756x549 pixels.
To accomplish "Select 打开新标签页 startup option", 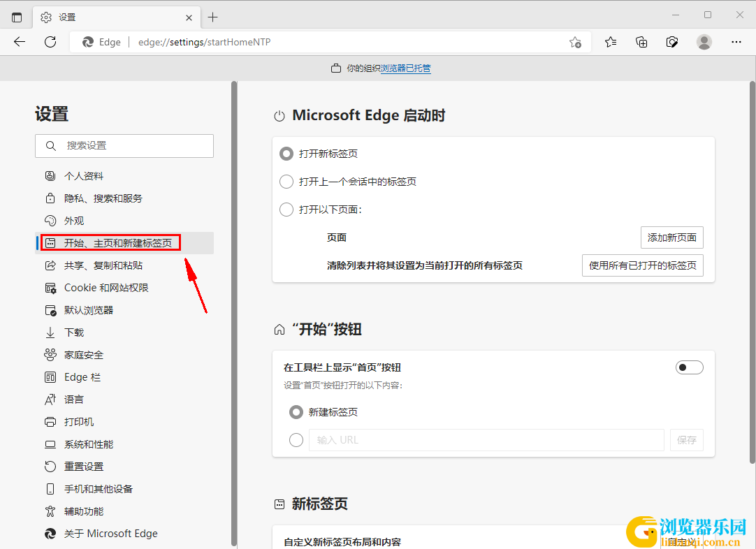I will click(x=286, y=154).
